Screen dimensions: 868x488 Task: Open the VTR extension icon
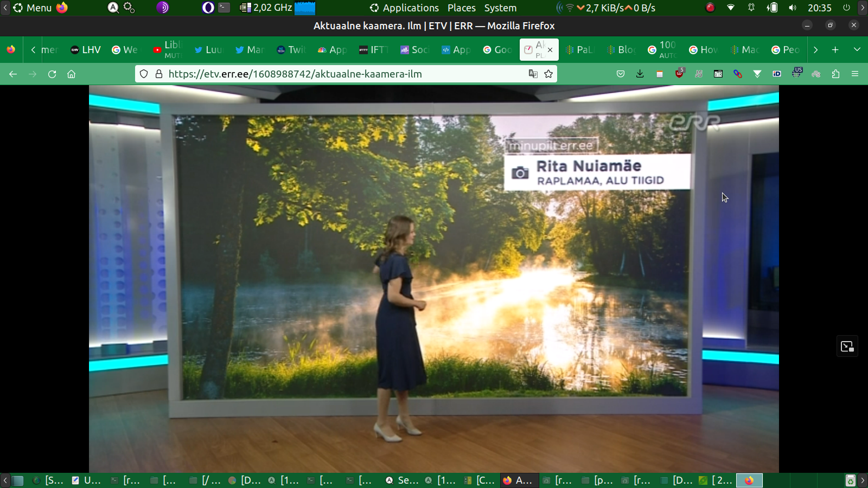point(718,74)
